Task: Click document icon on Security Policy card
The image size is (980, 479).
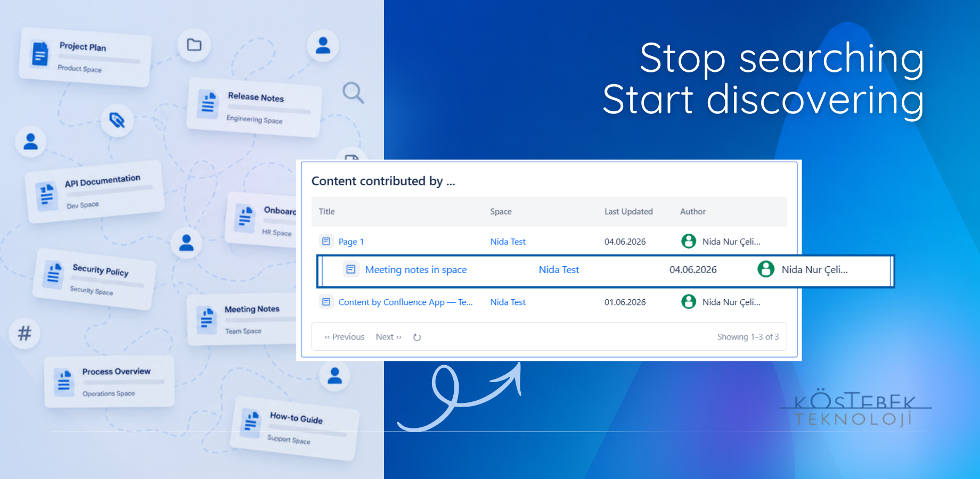Action: click(x=54, y=274)
